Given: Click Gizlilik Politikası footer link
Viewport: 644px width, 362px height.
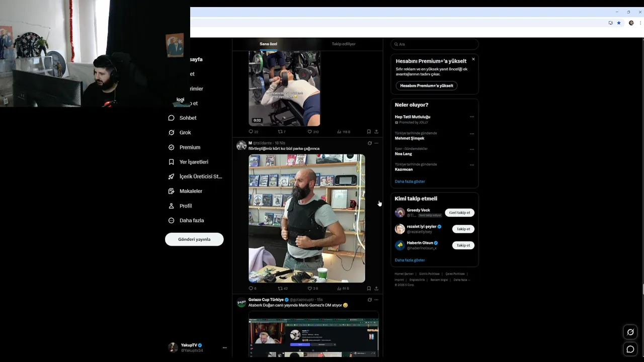Looking at the screenshot, I should pos(429,274).
